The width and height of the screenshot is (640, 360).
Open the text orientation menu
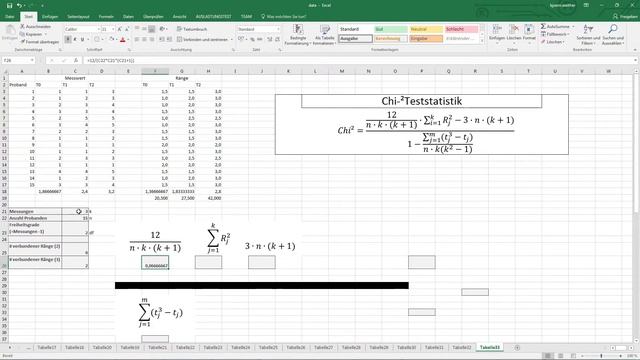(163, 29)
